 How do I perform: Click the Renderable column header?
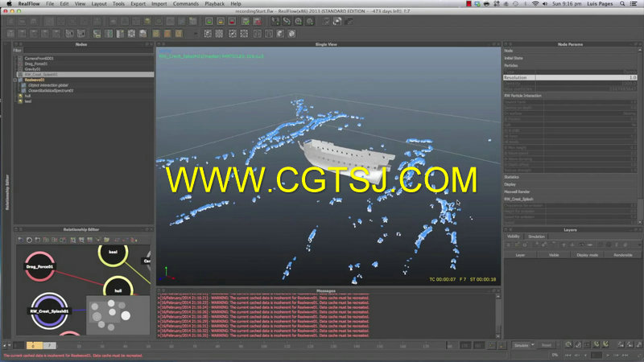[622, 255]
